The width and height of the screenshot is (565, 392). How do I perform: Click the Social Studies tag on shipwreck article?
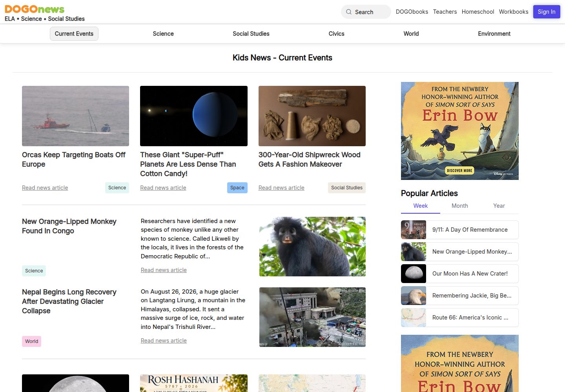click(347, 188)
